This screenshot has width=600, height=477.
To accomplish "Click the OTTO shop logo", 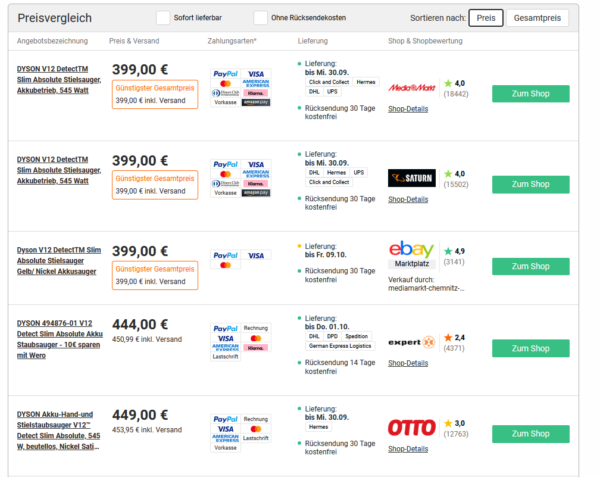I will (412, 427).
